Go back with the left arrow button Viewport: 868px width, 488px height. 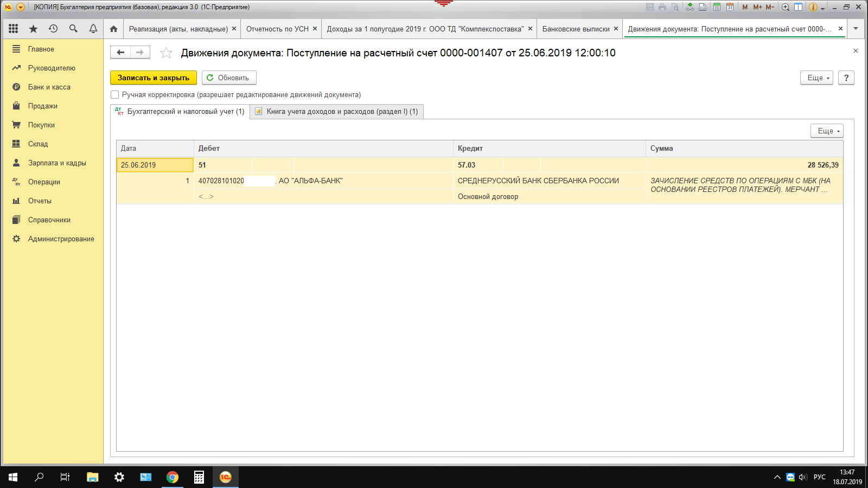click(120, 52)
